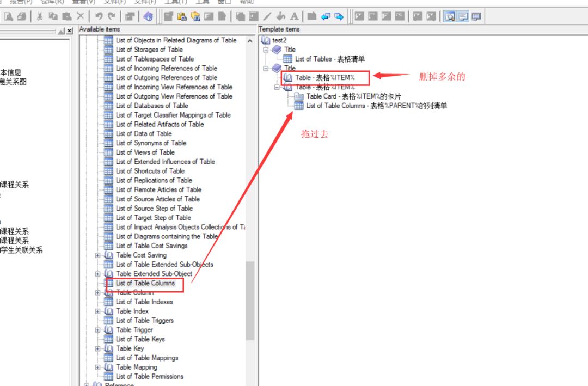
Task: Expand the Table Mapping node
Action: [x=98, y=367]
